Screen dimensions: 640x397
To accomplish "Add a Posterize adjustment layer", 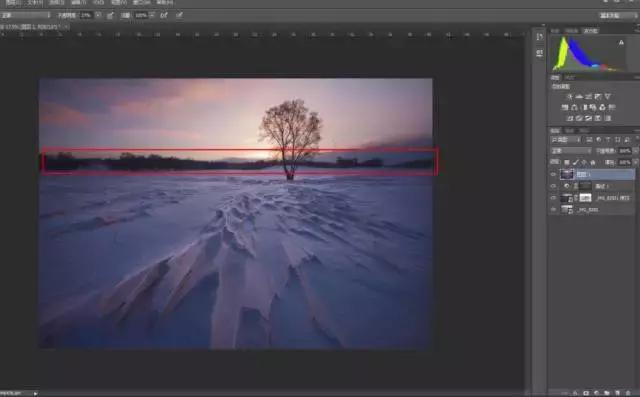I will coord(579,118).
